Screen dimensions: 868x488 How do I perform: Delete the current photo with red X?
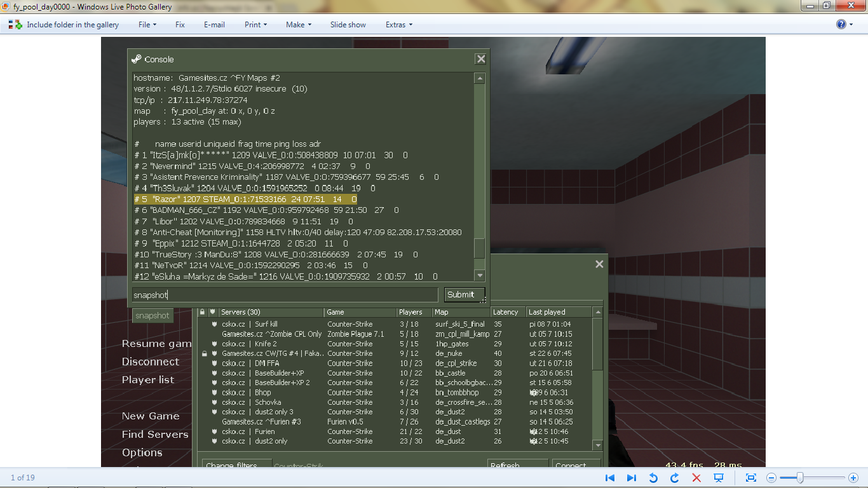tap(696, 478)
